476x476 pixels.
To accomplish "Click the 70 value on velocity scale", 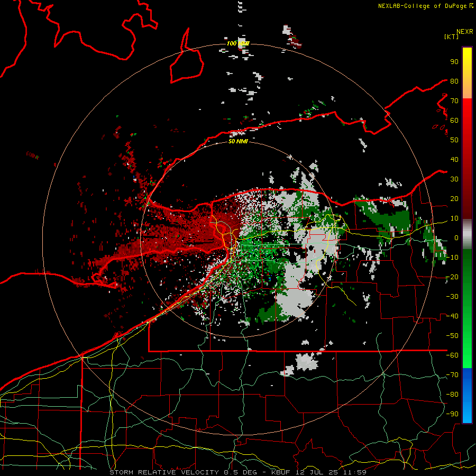I will (454, 101).
